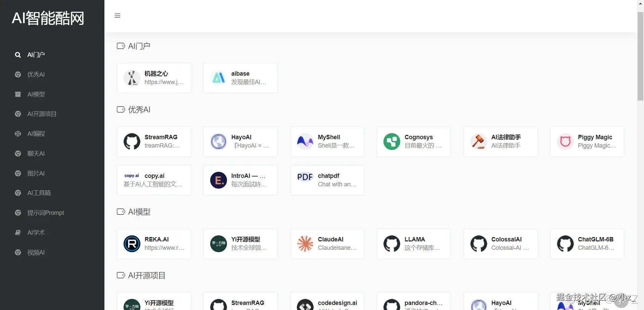Screen dimensions: 644x310
Task: Click the chatpdf PDF logo
Action: (x=305, y=177)
